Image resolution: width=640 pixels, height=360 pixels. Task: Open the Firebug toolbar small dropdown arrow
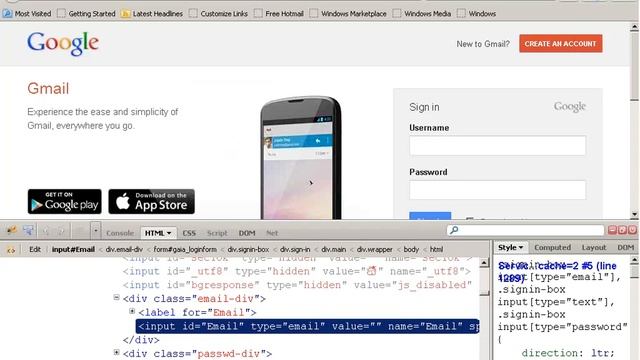[96, 231]
